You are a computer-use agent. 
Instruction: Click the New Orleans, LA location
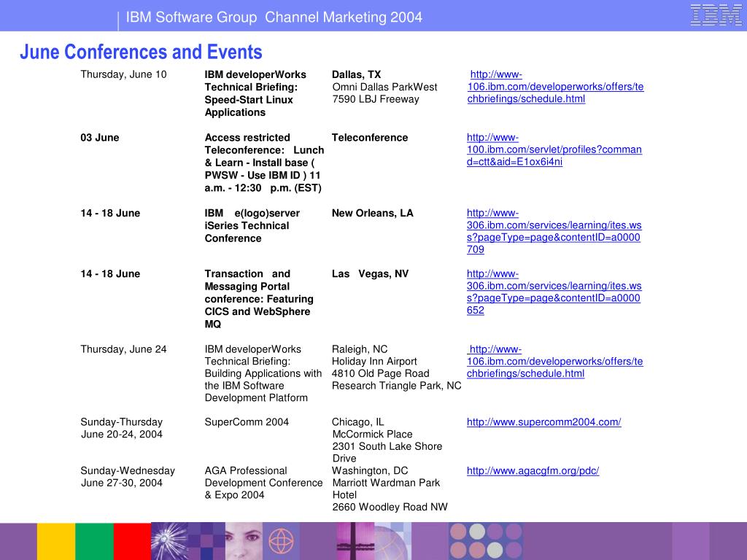[x=373, y=214]
